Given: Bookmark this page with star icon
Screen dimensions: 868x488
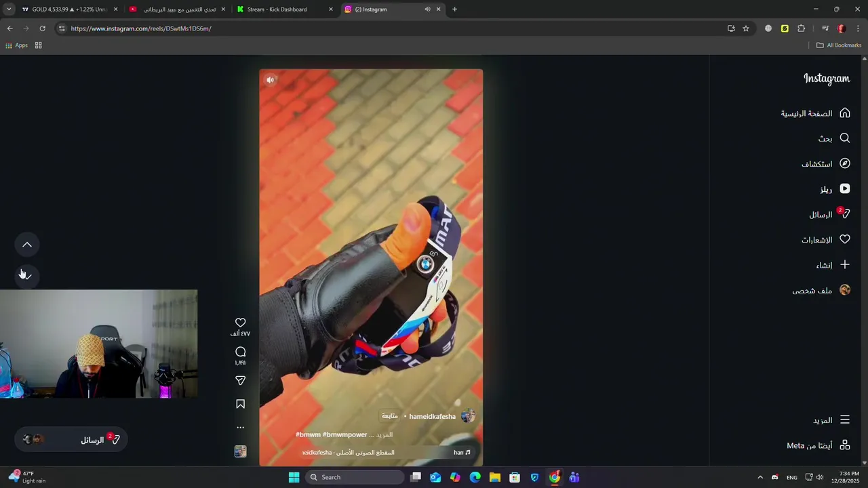Looking at the screenshot, I should tap(746, 28).
